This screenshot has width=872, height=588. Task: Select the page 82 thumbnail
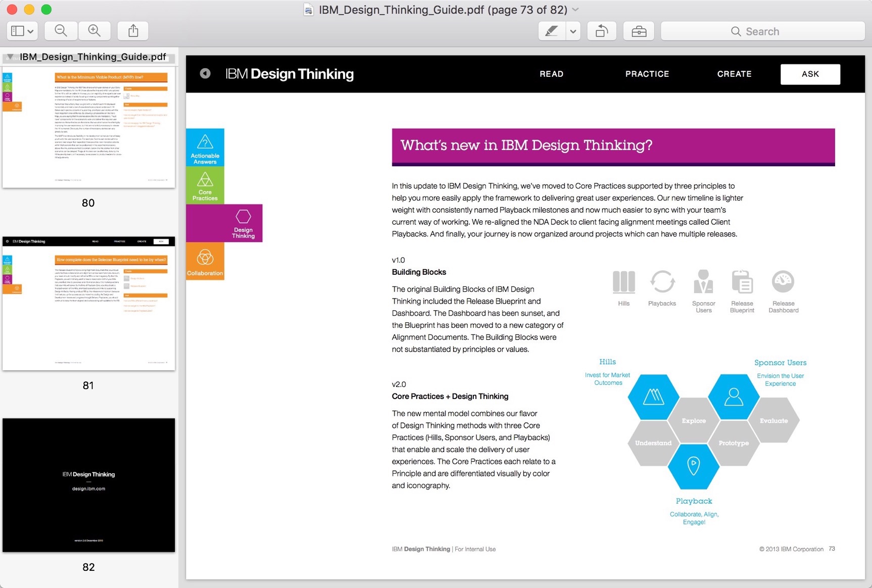(89, 485)
